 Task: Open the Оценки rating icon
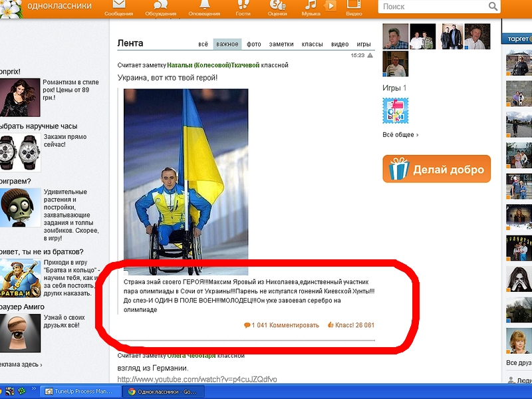tap(277, 5)
